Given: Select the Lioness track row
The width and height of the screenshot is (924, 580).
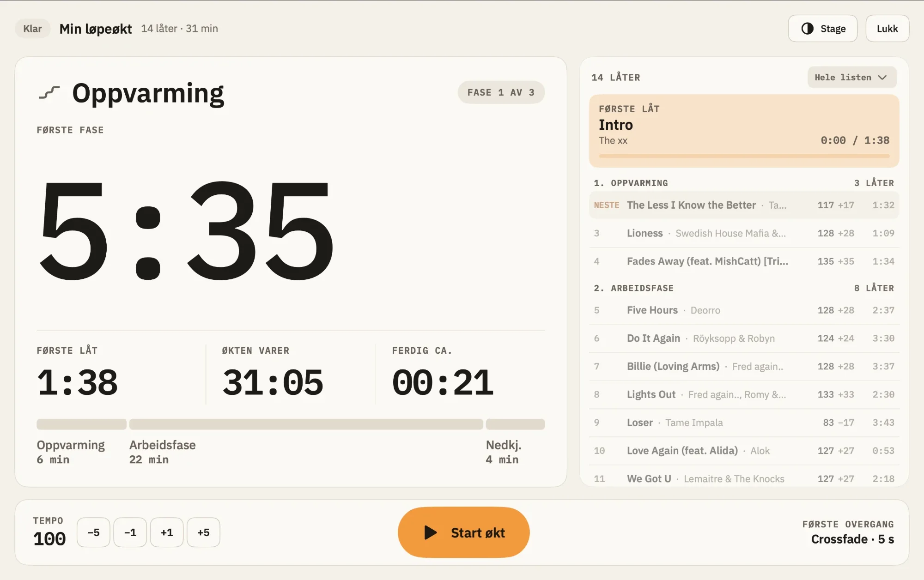Looking at the screenshot, I should [744, 233].
